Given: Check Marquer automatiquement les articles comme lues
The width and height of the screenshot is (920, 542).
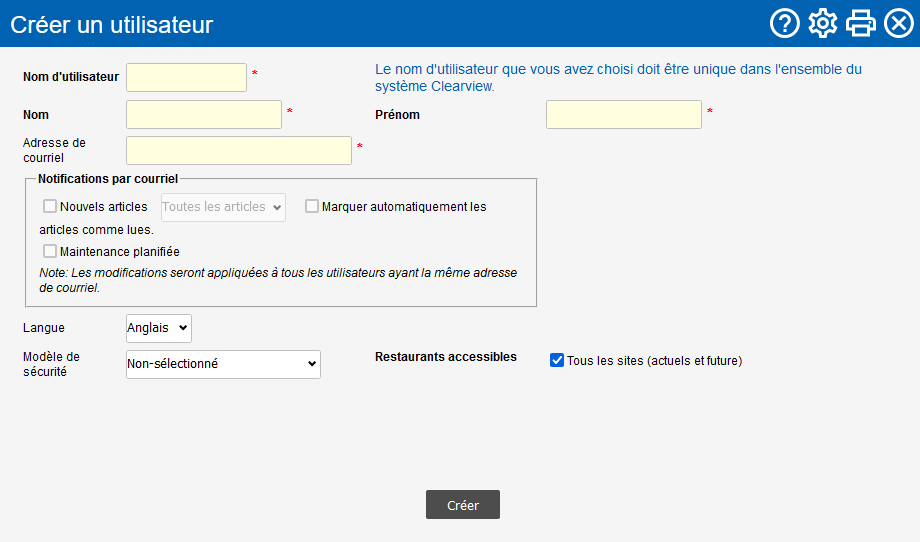Looking at the screenshot, I should pos(312,206).
